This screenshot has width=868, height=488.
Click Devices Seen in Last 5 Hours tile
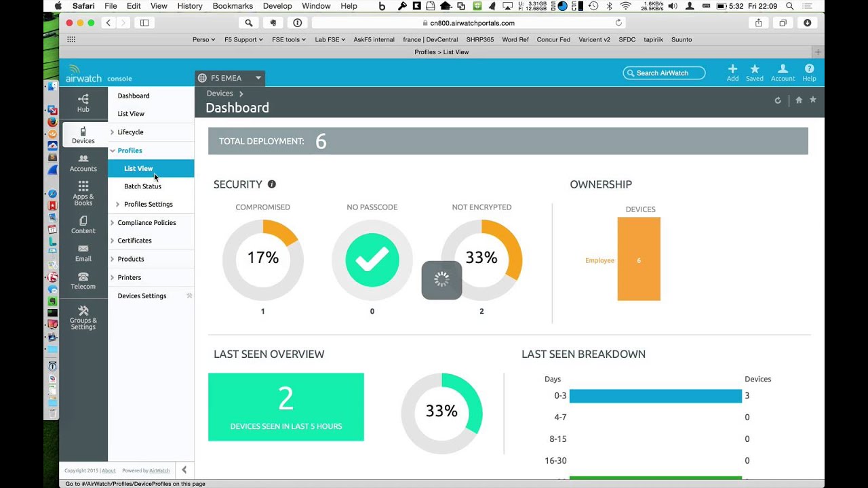click(x=286, y=407)
